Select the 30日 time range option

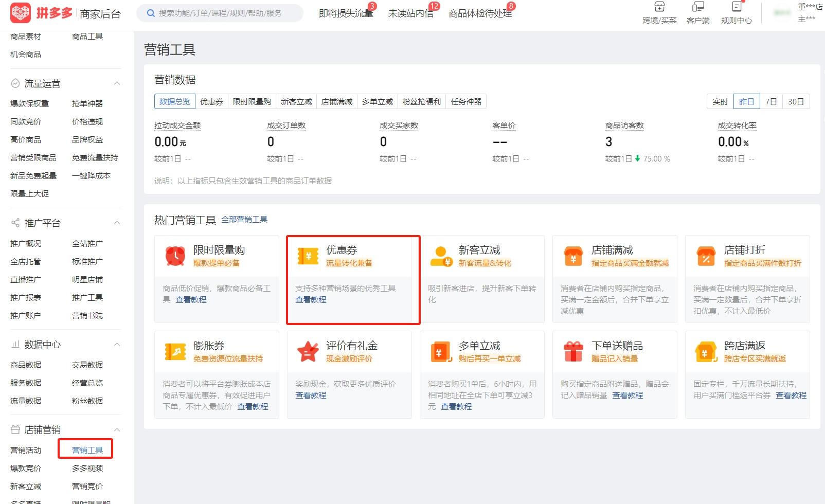796,101
